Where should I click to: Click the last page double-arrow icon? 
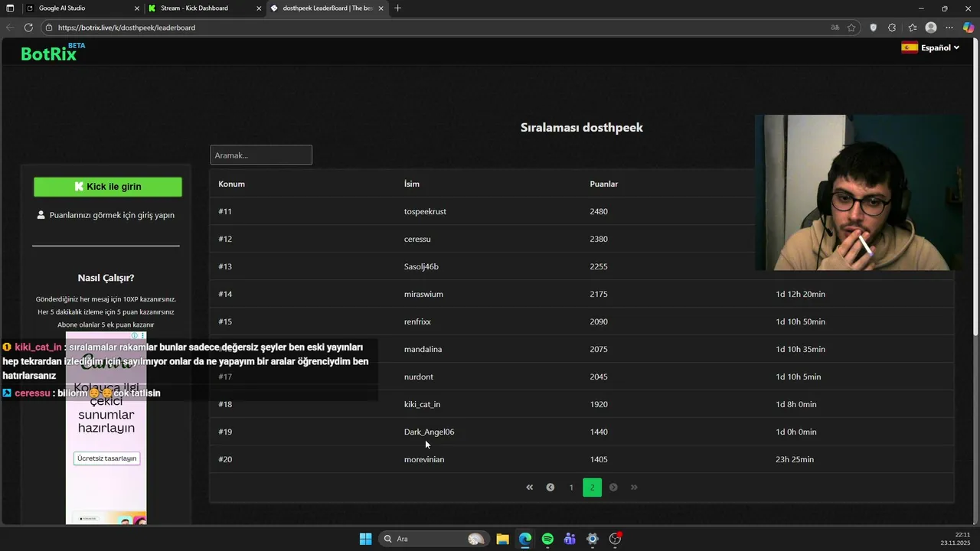click(x=634, y=487)
